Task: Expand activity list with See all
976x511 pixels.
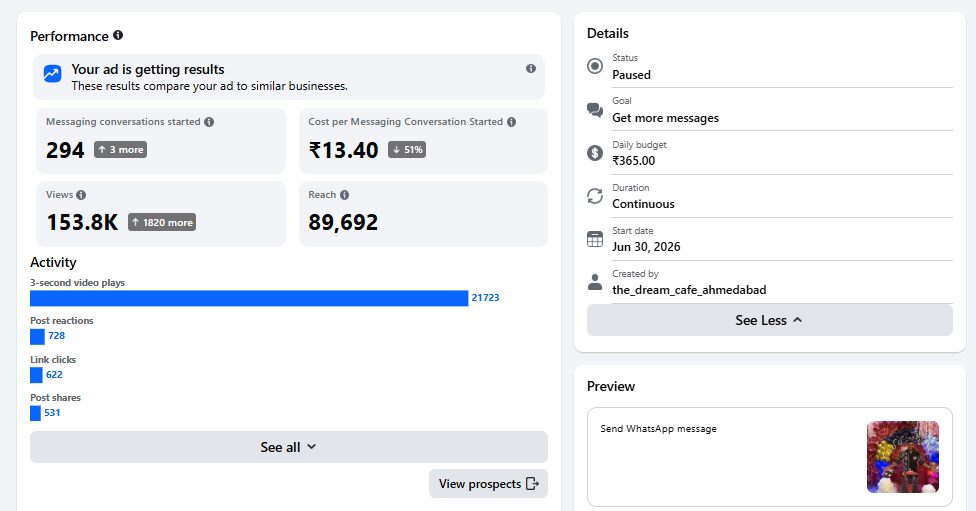Action: [289, 447]
